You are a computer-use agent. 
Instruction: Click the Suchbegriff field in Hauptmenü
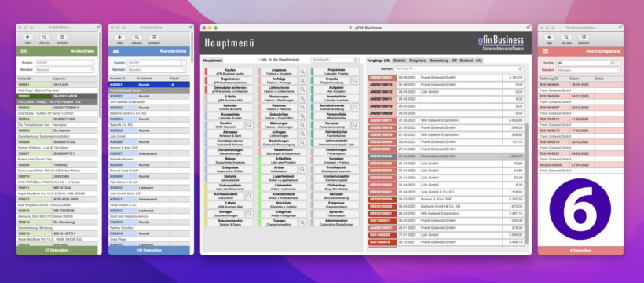335,60
